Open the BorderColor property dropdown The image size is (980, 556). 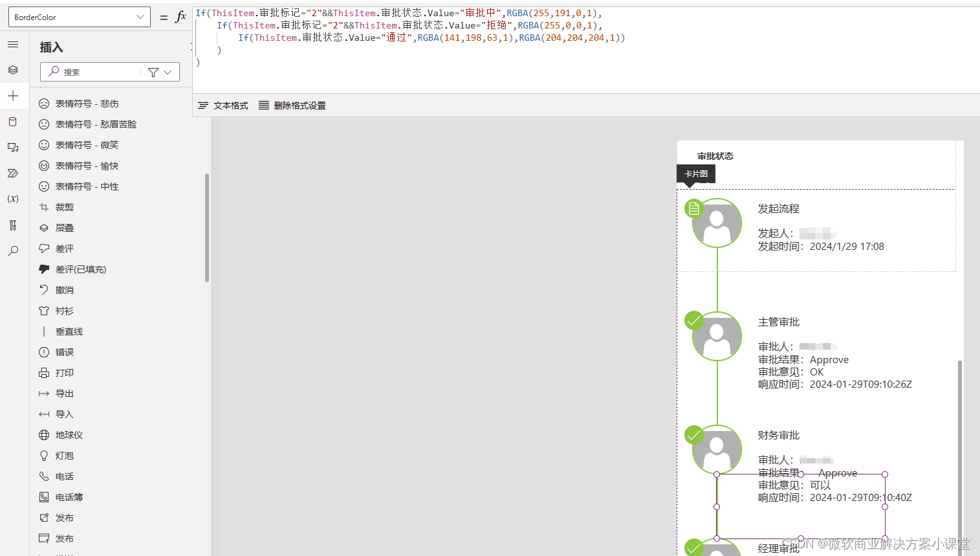click(x=80, y=17)
